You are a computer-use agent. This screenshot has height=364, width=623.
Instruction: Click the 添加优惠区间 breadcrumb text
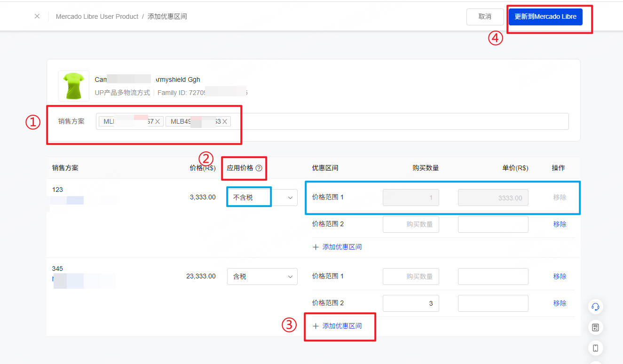pyautogui.click(x=167, y=16)
